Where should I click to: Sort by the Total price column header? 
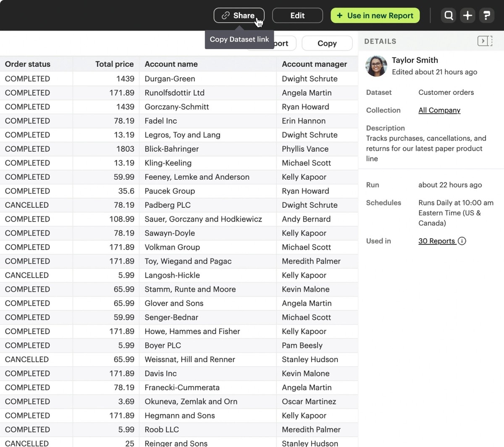click(x=114, y=64)
